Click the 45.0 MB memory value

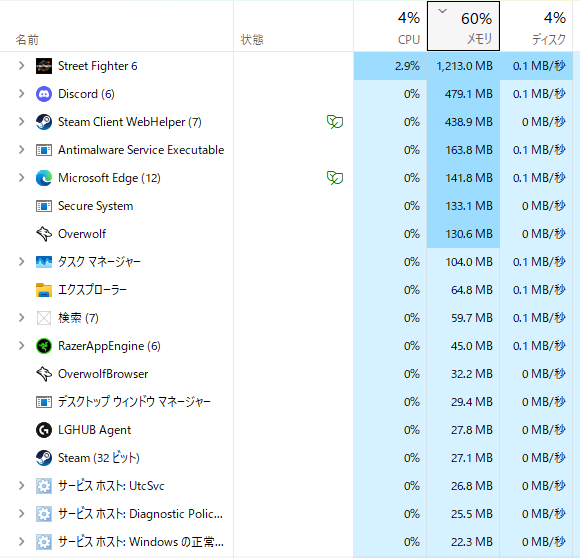[472, 346]
